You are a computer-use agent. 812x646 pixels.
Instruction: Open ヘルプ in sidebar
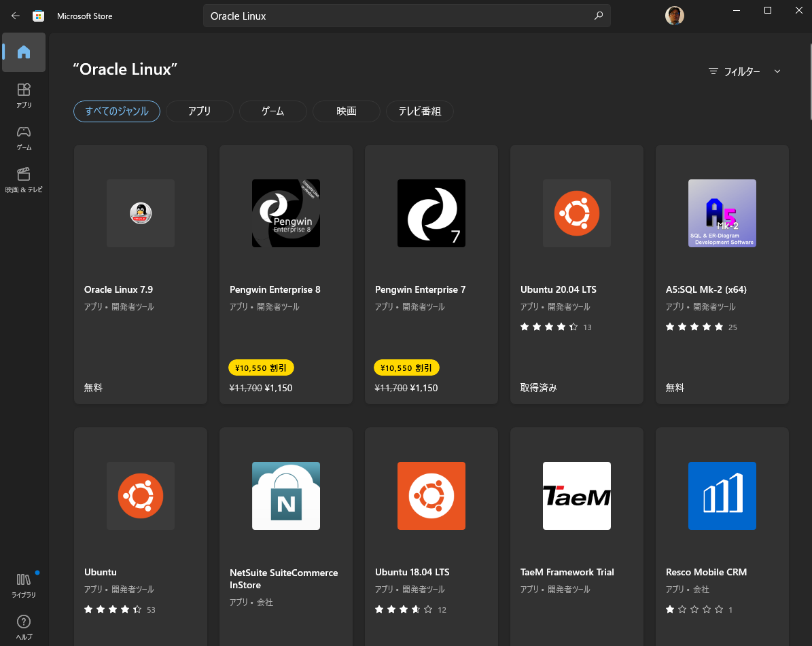(x=24, y=628)
